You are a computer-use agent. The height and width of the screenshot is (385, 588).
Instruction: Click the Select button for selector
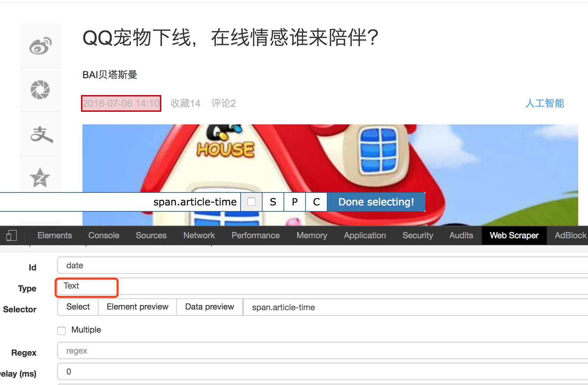pos(78,307)
